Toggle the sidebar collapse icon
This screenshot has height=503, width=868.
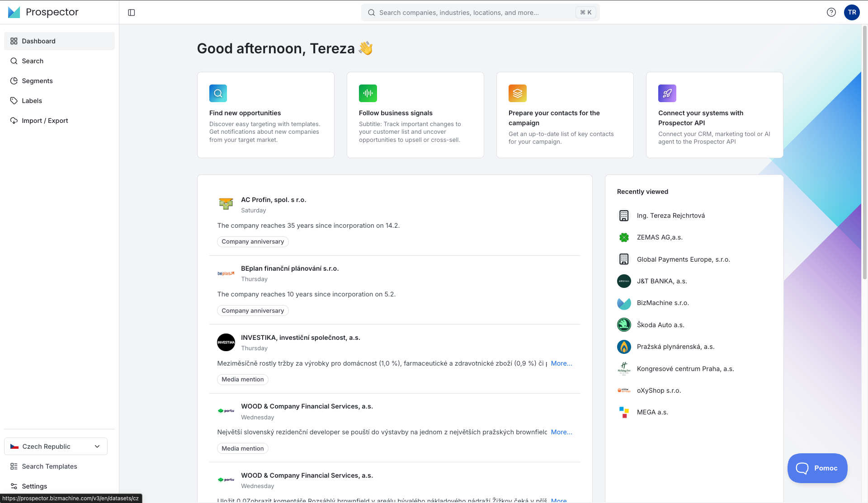pos(132,13)
